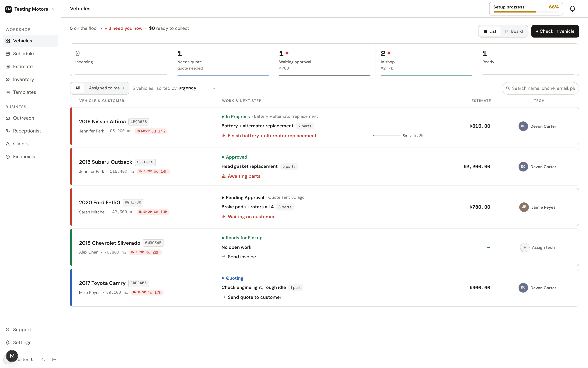The image size is (588, 368).
Task: Go to Clients section
Action: click(x=30, y=144)
